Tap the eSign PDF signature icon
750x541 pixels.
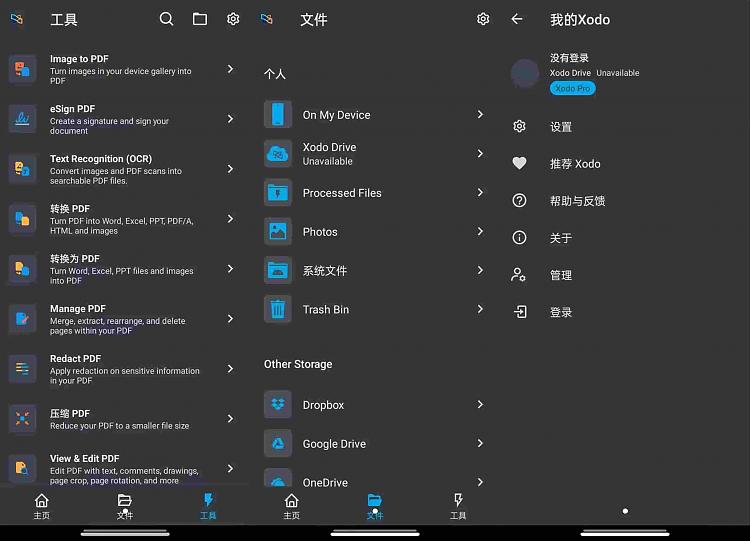pyautogui.click(x=22, y=119)
